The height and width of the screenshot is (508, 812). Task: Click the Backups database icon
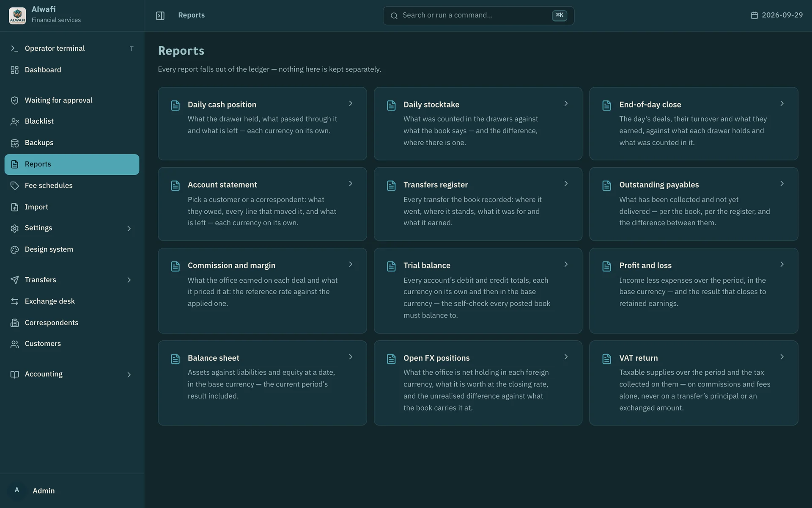15,143
